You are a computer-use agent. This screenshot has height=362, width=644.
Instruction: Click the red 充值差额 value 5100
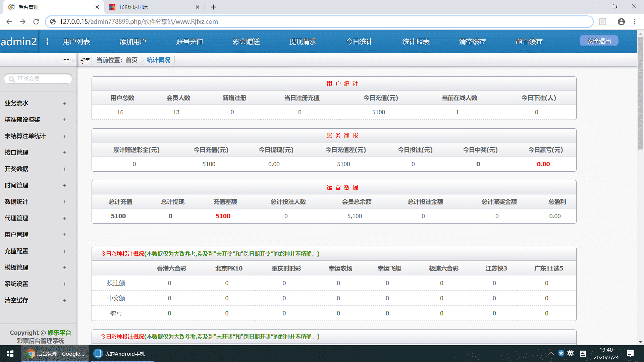[x=223, y=216]
